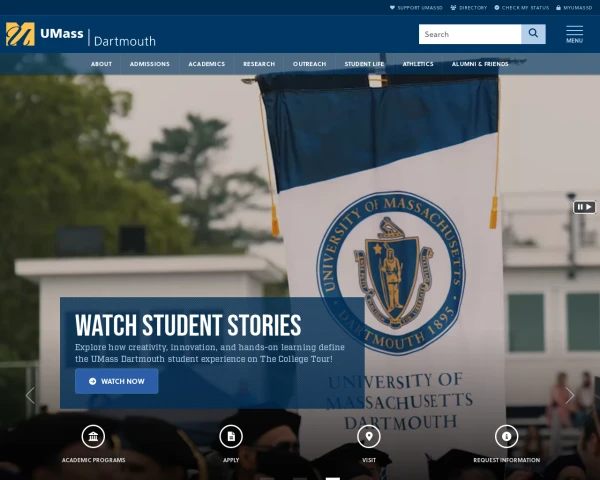
Task: Click the UMass Dartmouth logo
Action: point(81,34)
